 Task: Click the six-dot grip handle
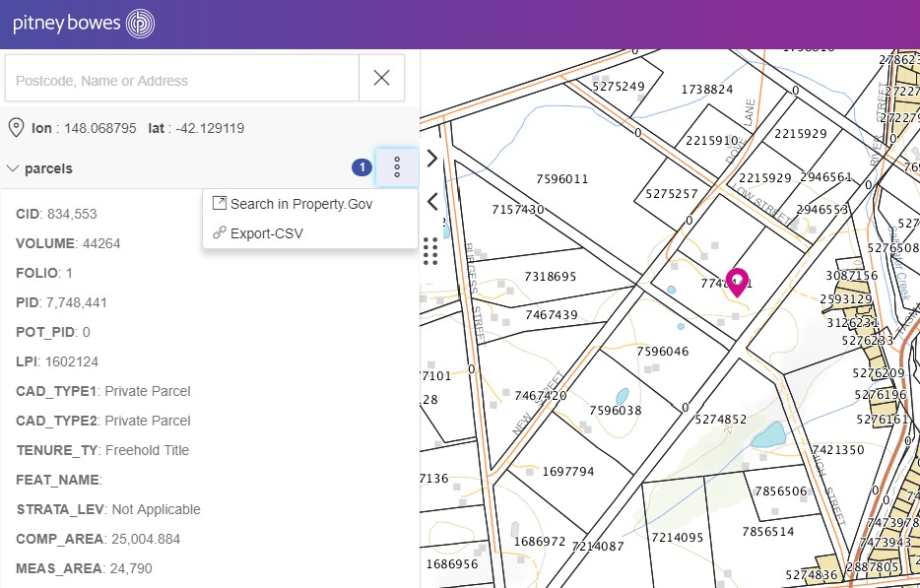429,251
